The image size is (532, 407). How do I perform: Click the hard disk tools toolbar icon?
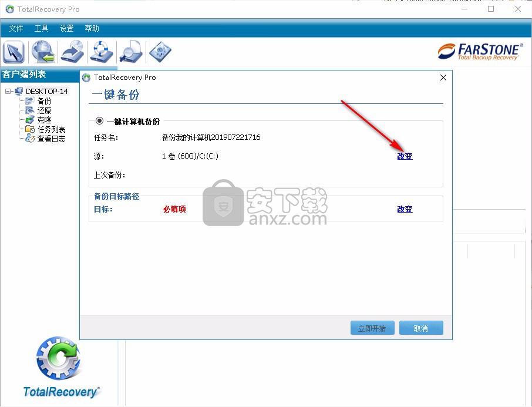160,52
